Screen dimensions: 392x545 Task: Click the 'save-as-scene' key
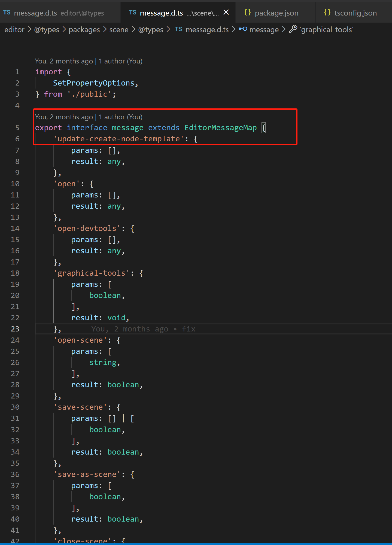87,474
